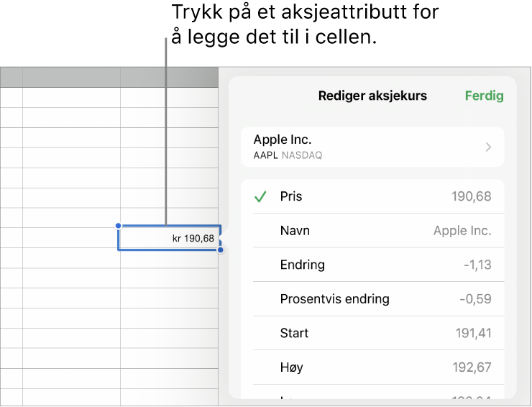Tap the green Ferdig button
The height and width of the screenshot is (407, 532).
click(484, 96)
